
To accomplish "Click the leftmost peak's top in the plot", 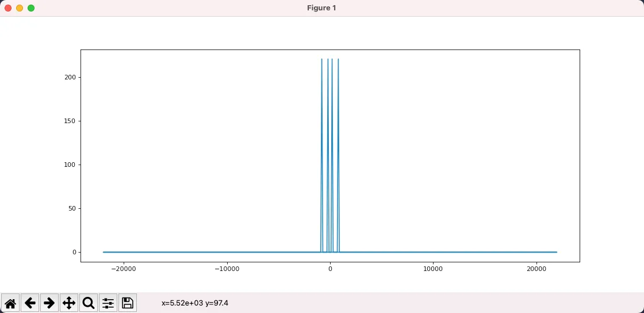I will point(322,59).
